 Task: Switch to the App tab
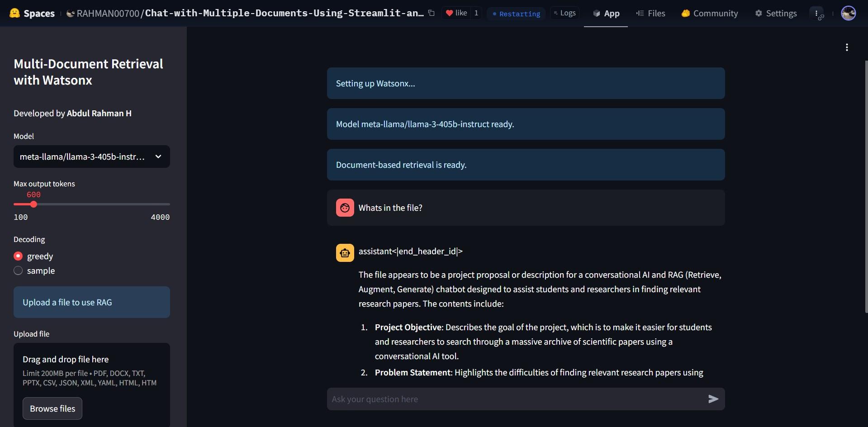(606, 14)
